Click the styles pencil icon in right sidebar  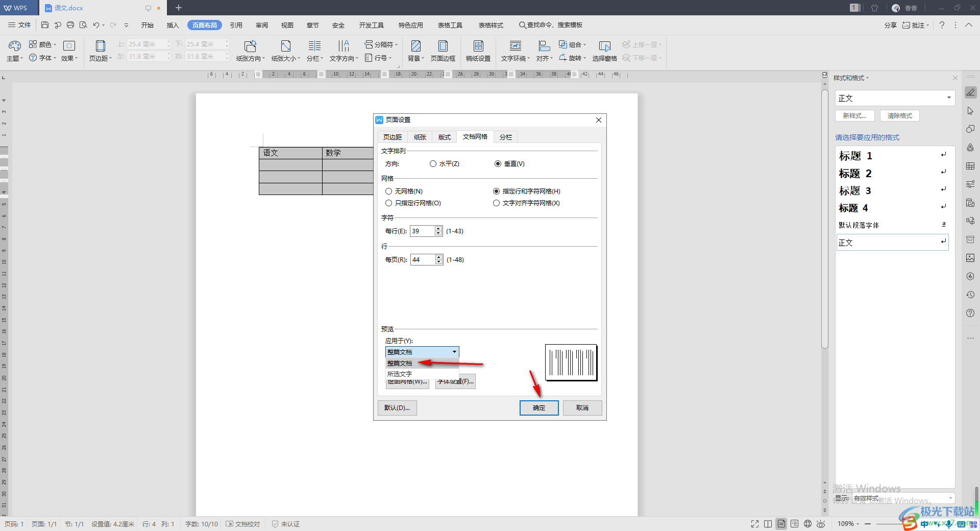point(970,92)
